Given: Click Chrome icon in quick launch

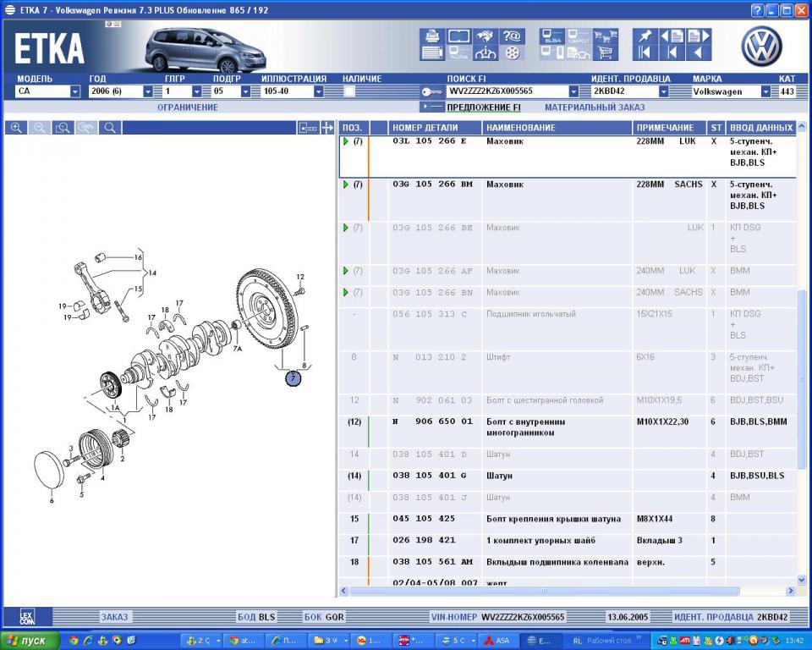Looking at the screenshot, I should [x=73, y=641].
